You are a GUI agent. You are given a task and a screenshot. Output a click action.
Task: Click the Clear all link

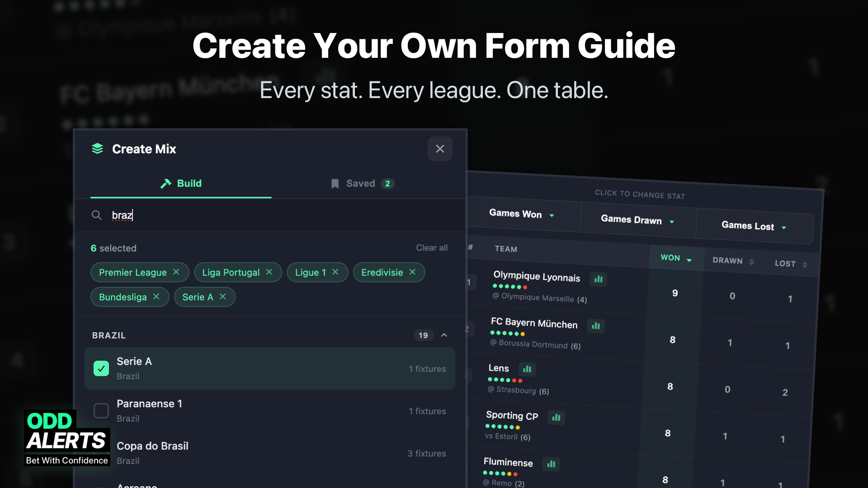[431, 248]
